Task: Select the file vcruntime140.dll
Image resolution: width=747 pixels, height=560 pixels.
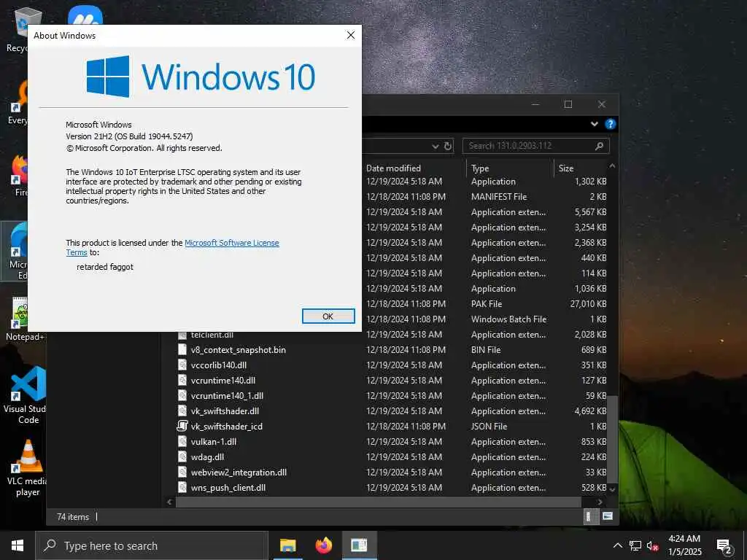Action: coord(223,381)
